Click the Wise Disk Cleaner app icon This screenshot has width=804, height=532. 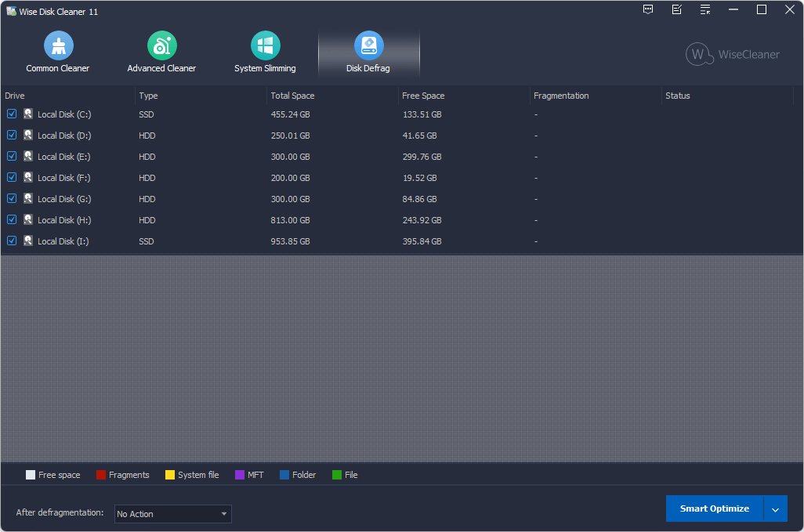pos(11,11)
